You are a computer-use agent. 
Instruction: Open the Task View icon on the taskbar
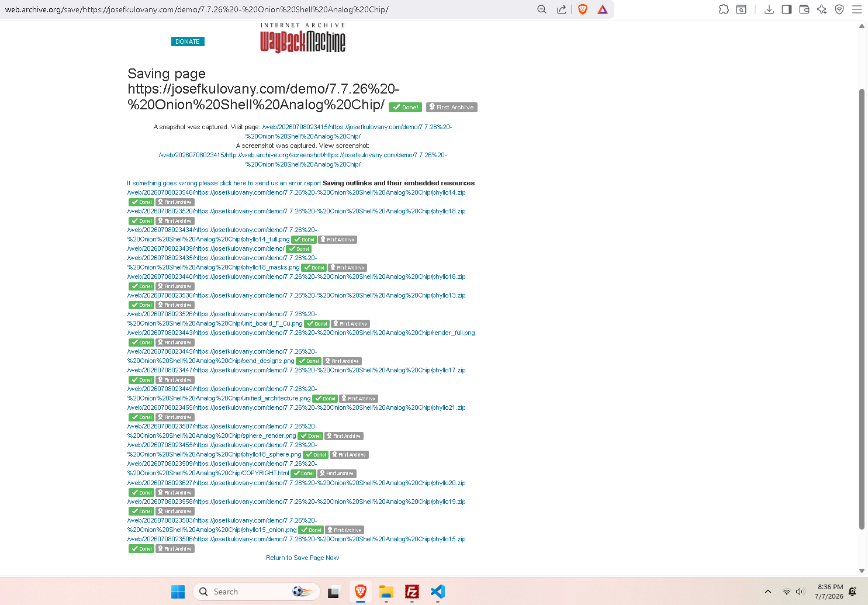(x=334, y=592)
